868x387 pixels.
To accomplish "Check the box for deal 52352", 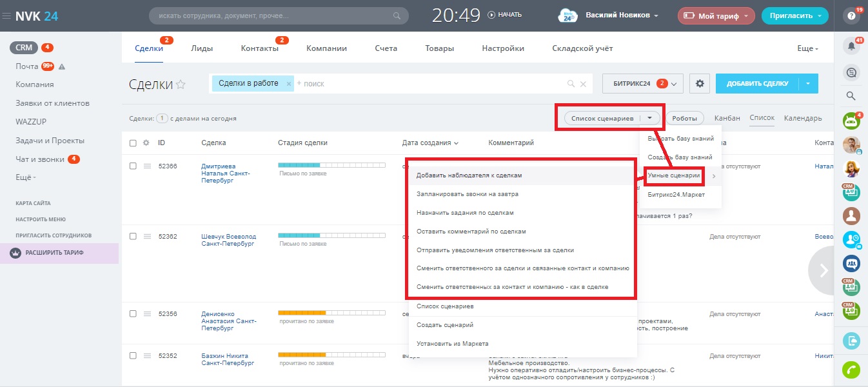I will click(133, 355).
